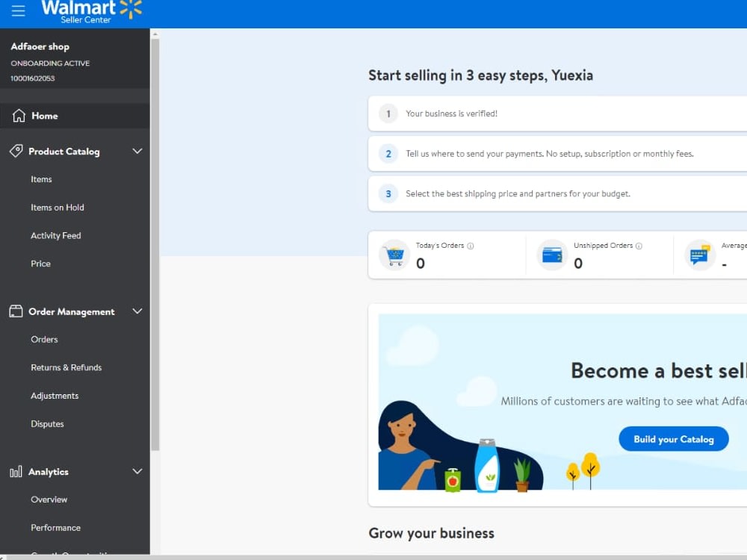Open Items under Product Catalog
This screenshot has height=560, width=747.
point(41,179)
